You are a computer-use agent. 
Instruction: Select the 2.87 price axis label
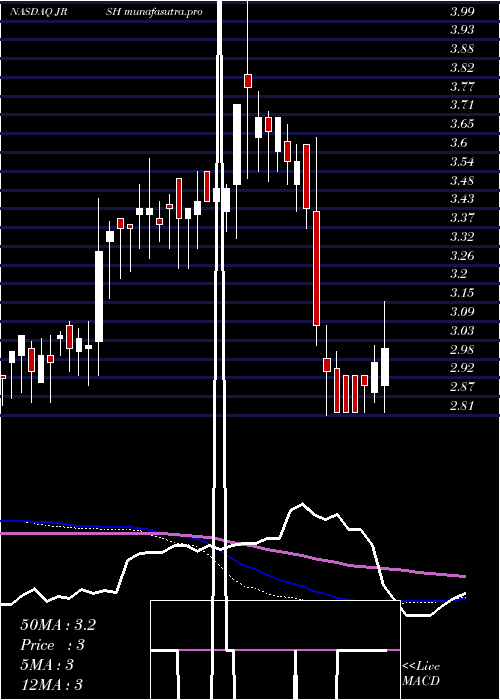[x=462, y=387]
